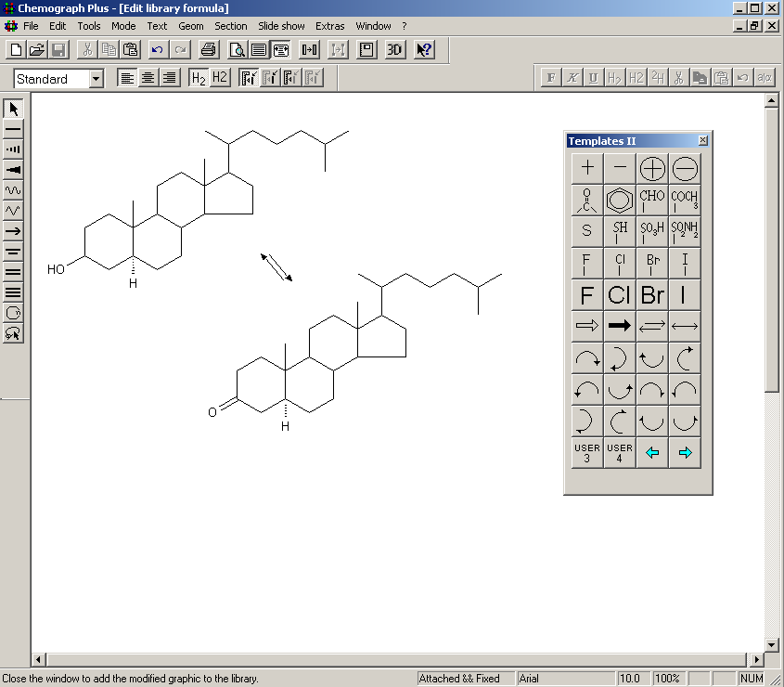Screen dimensions: 784x687
Task: Insert the SH group template
Action: [x=620, y=232]
